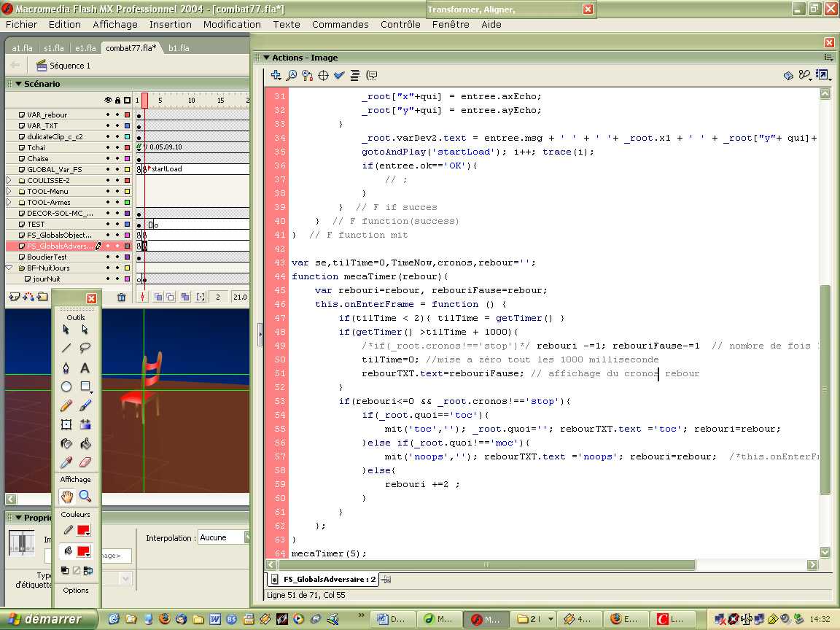Select the Oval tool
Screen dimensions: 840x630
tap(66, 386)
